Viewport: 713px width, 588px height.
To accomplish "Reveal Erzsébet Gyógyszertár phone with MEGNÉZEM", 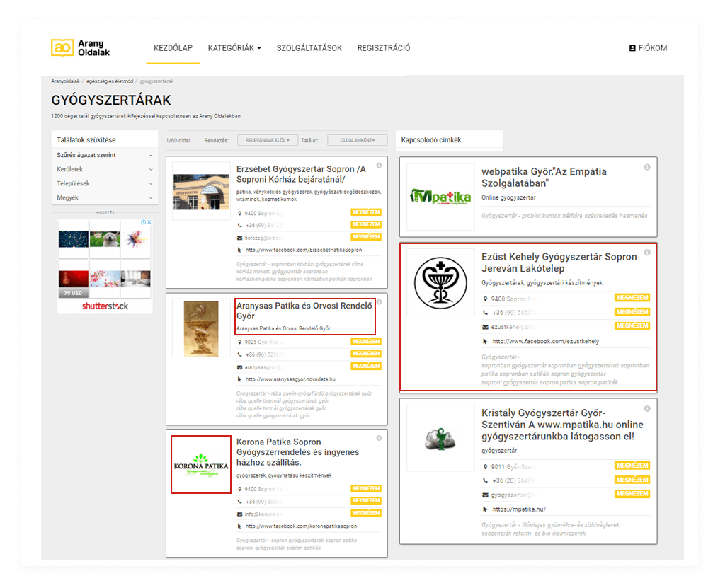I will (366, 224).
